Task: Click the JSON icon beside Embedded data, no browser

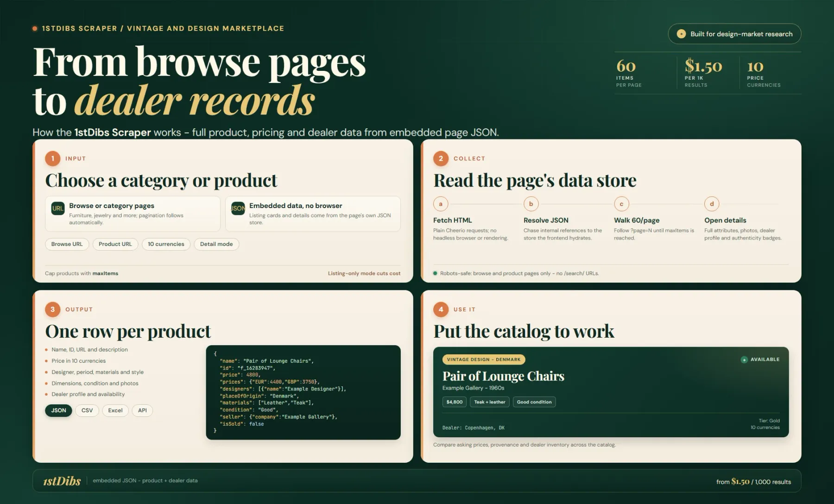Action: coord(238,208)
